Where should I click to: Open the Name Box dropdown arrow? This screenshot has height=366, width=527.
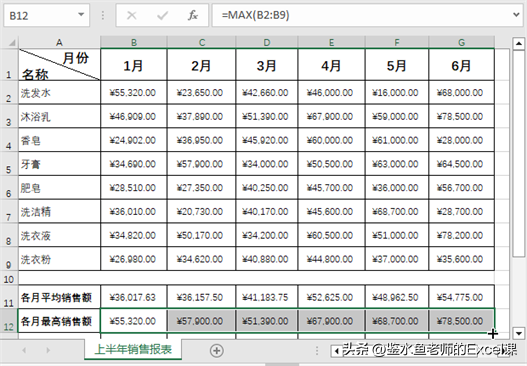(81, 15)
